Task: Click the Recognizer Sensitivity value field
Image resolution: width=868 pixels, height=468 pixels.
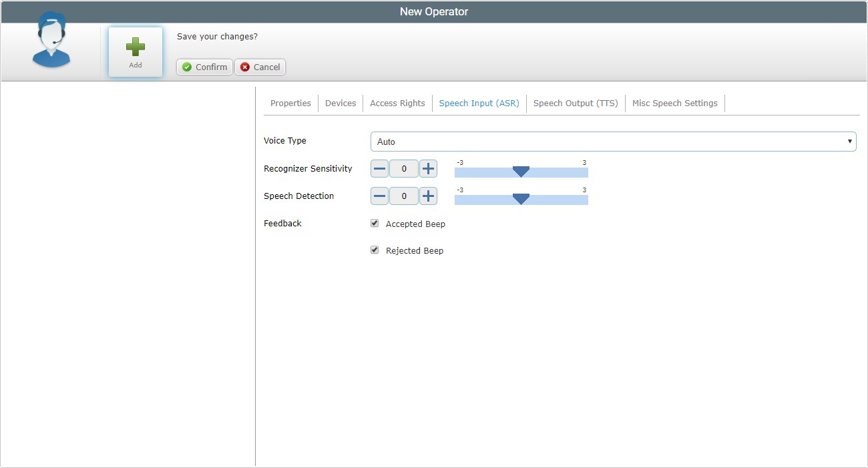Action: click(x=404, y=169)
